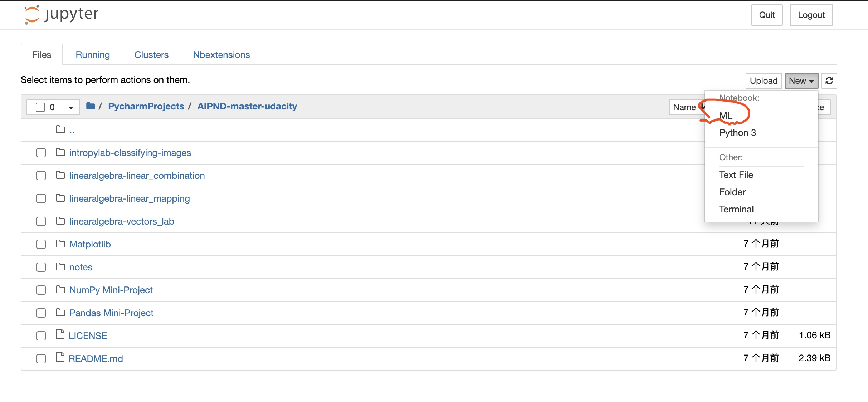Screen dimensions: 868x402
Task: Tick the checkbox next to Pandas Mini-Project
Action: pos(41,313)
